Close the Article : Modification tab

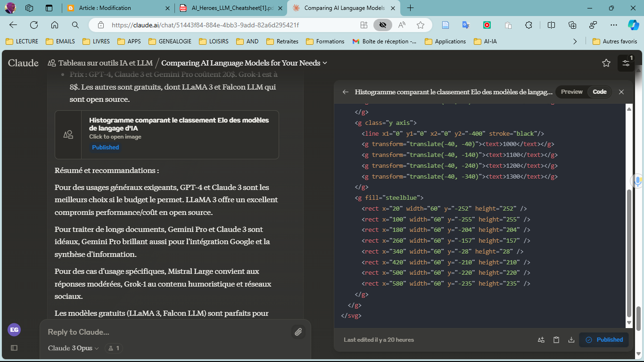[168, 8]
